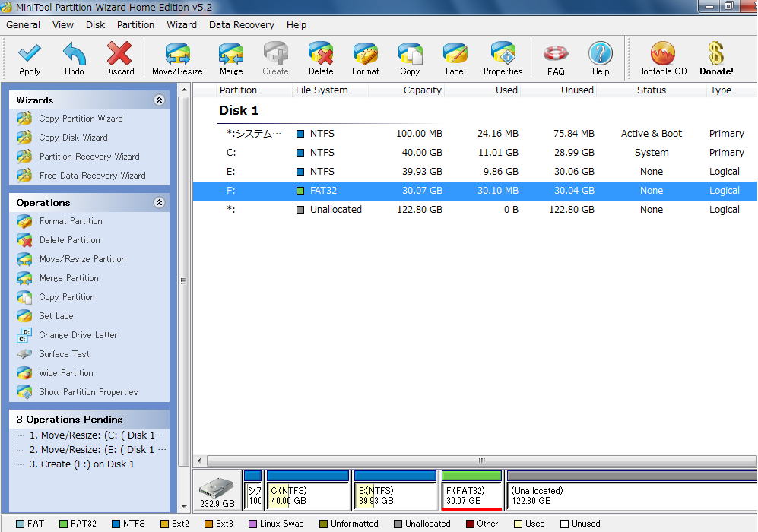This screenshot has height=532, width=758.
Task: Click Wipe Partition operation
Action: click(x=65, y=373)
